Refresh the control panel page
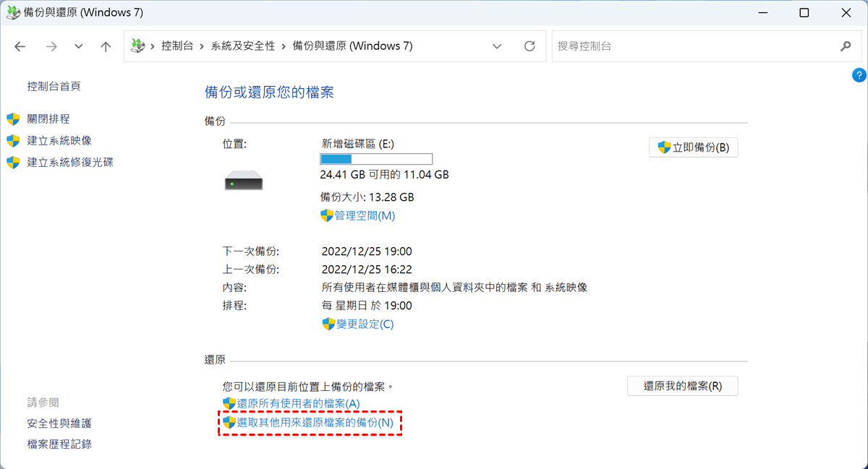The height and width of the screenshot is (469, 868). [x=529, y=46]
